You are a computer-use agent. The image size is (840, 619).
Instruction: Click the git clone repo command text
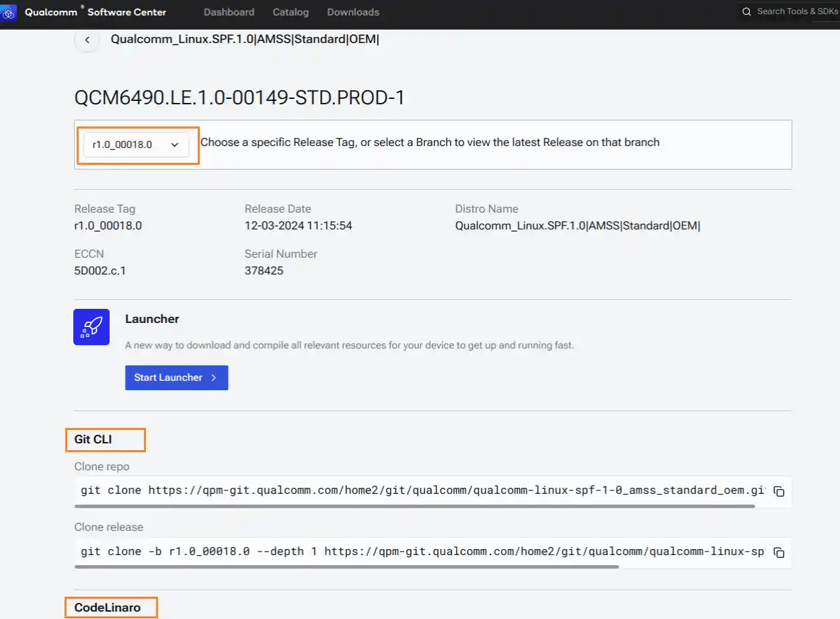point(423,490)
